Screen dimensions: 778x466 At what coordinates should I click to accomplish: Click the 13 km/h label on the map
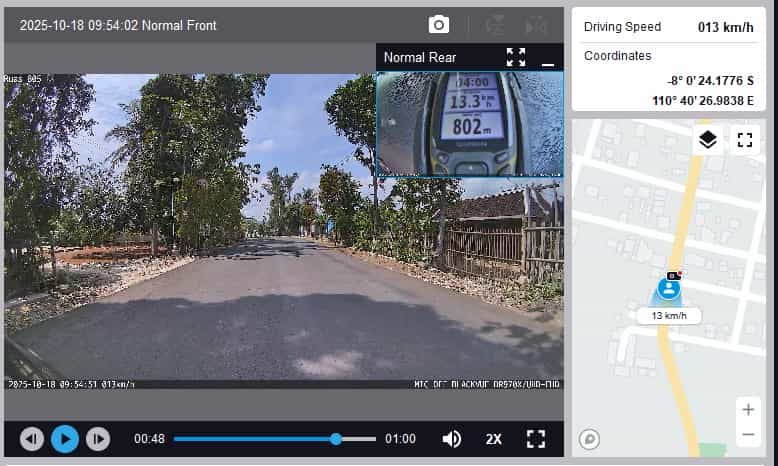tap(669, 315)
